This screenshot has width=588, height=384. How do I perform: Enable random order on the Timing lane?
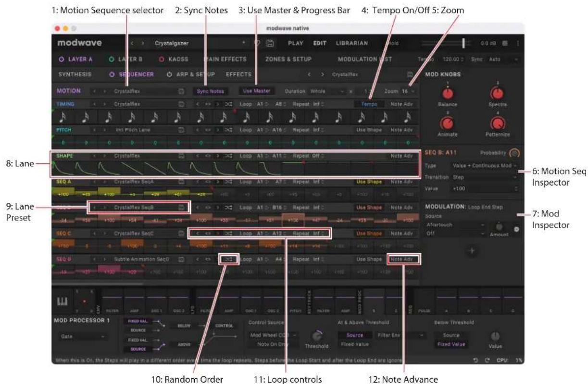coord(228,104)
